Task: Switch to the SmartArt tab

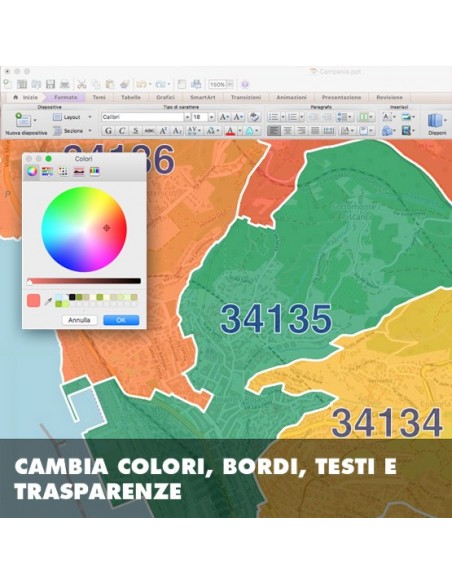Action: coord(203,97)
